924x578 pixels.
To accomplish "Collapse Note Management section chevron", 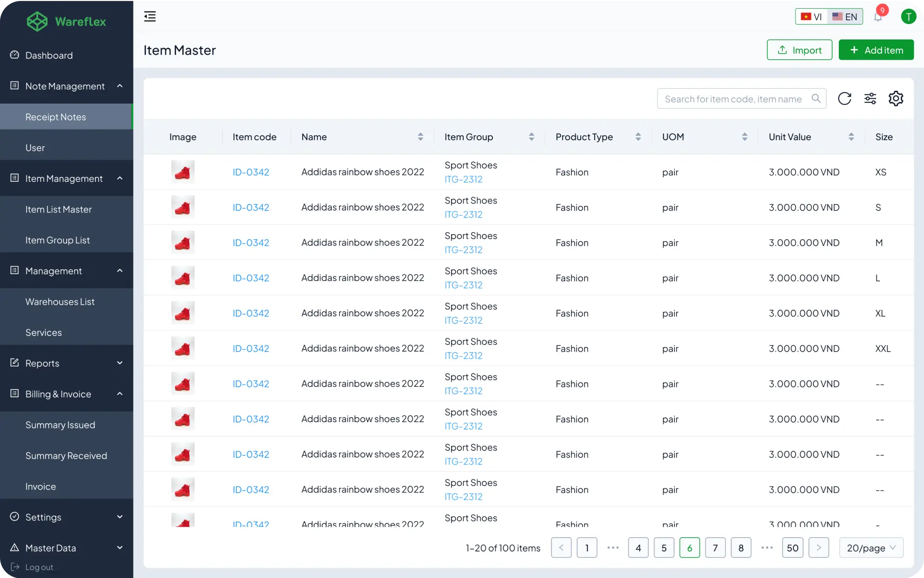I will 120,86.
